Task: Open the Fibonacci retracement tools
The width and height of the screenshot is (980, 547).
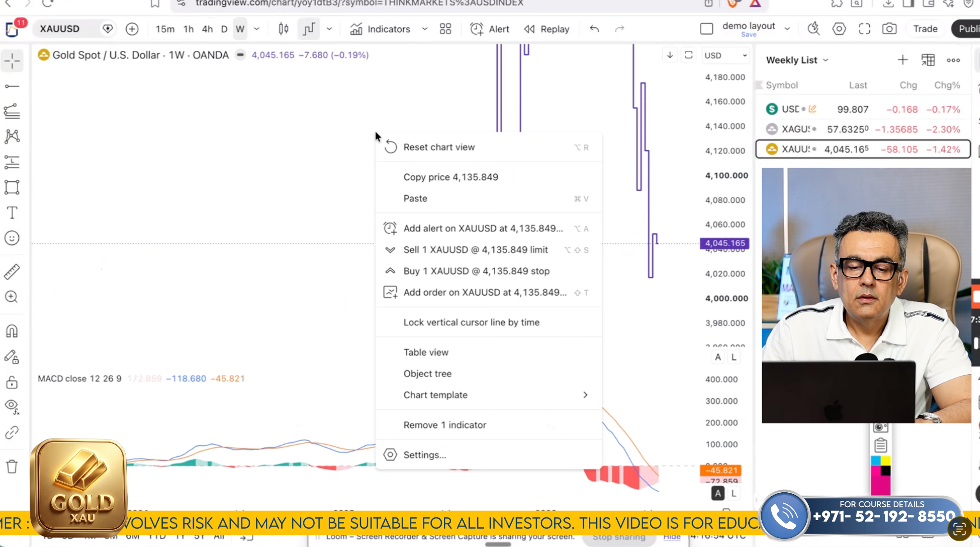Action: [x=12, y=111]
